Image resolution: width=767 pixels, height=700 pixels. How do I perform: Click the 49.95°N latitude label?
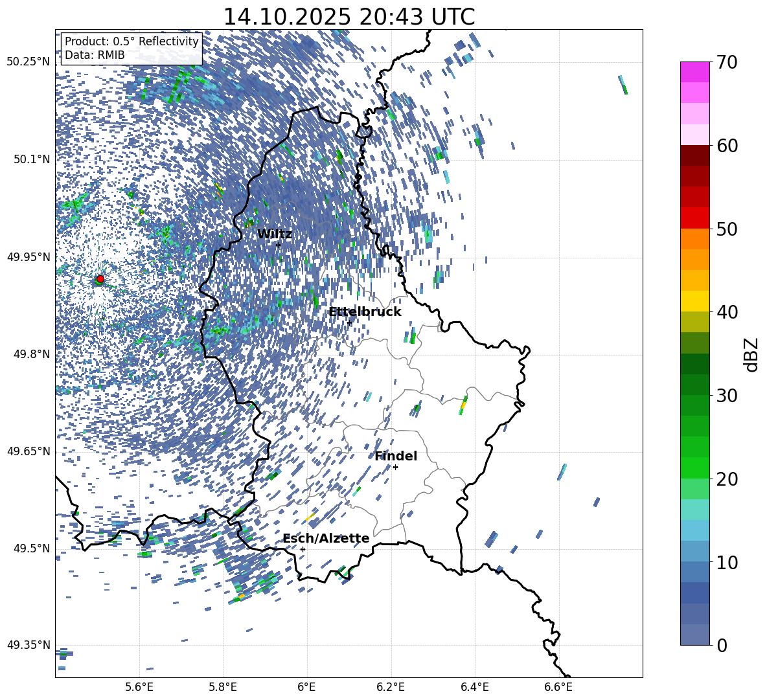click(x=29, y=257)
